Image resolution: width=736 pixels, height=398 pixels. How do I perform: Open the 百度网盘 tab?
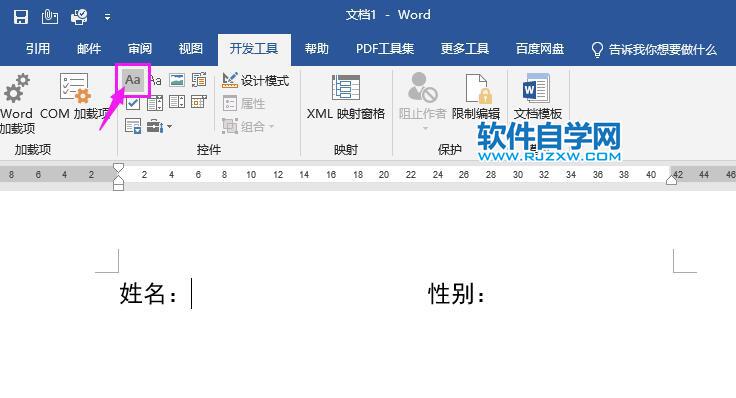coord(540,49)
